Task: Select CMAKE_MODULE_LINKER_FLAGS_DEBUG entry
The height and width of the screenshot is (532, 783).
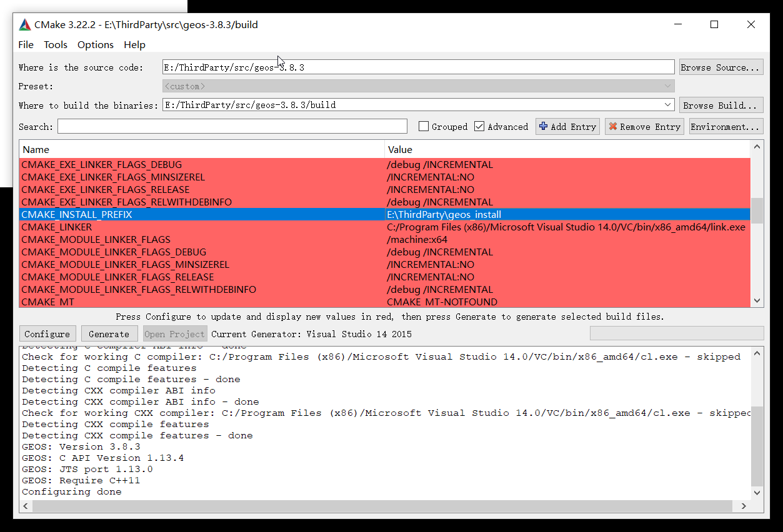Action: tap(114, 252)
